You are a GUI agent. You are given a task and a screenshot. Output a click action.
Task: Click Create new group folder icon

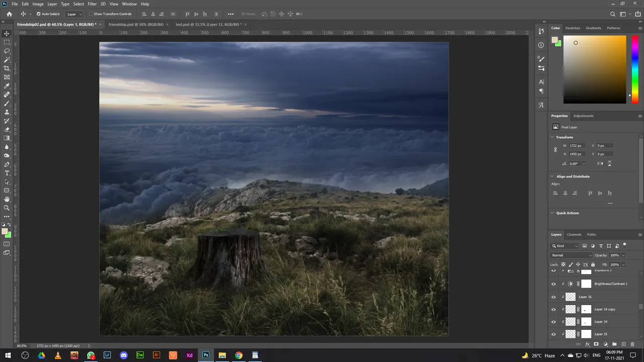pos(614,344)
